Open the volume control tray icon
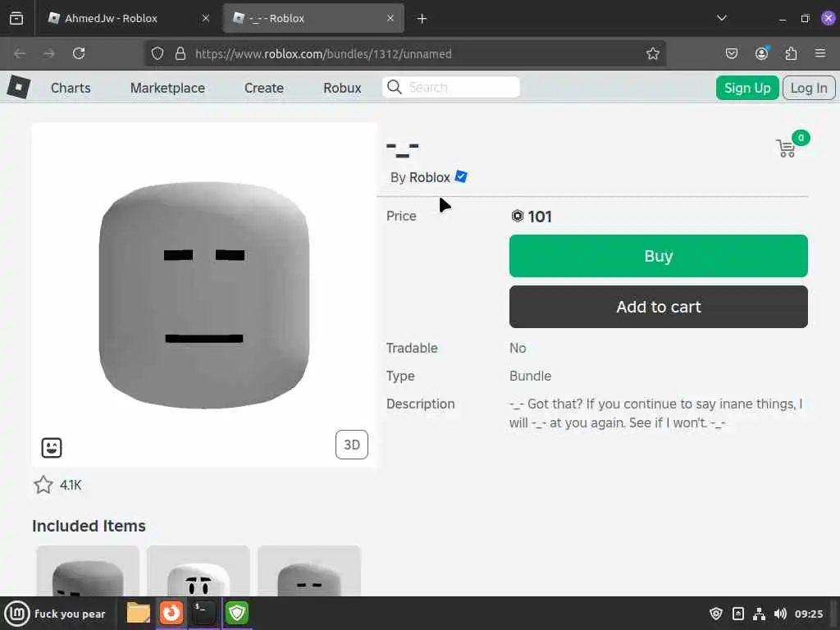 [x=781, y=614]
